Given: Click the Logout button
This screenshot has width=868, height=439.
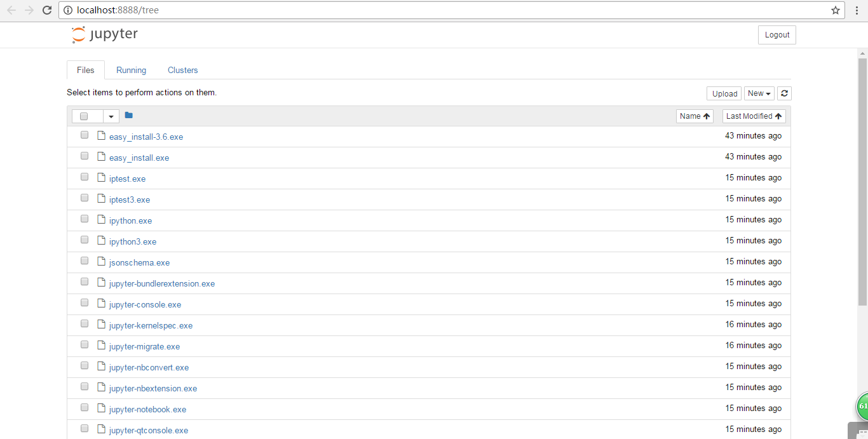Looking at the screenshot, I should [776, 34].
